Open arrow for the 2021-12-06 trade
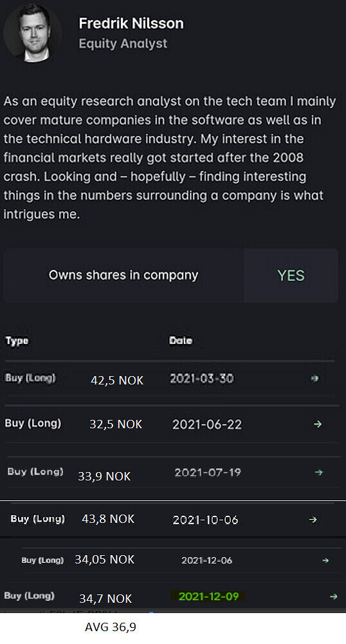The image size is (346, 644). (x=325, y=560)
